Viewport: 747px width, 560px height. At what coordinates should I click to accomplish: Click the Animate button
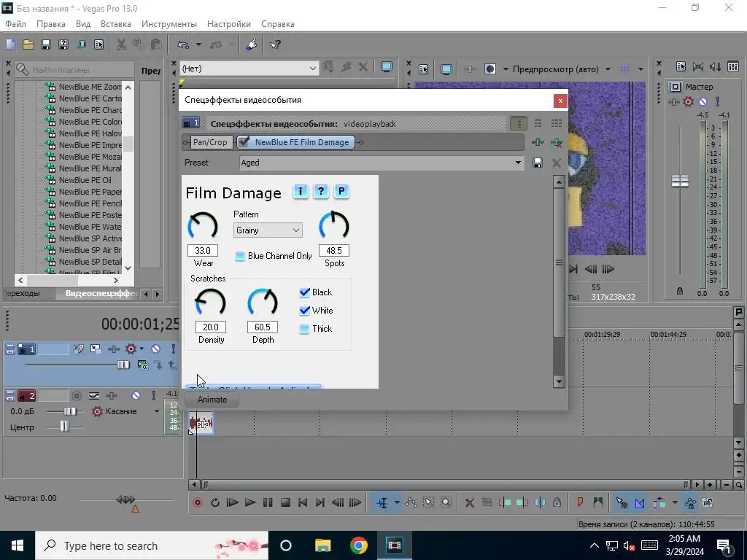(x=212, y=400)
